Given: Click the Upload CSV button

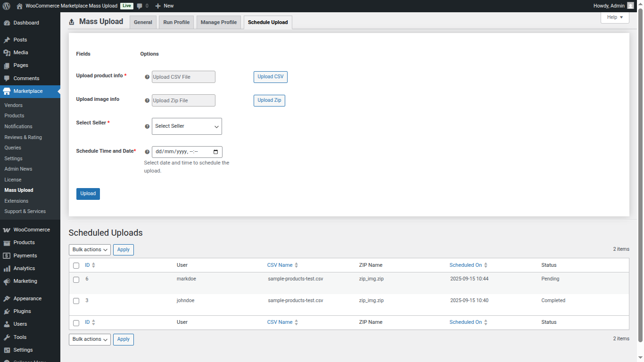Looking at the screenshot, I should click(x=270, y=77).
